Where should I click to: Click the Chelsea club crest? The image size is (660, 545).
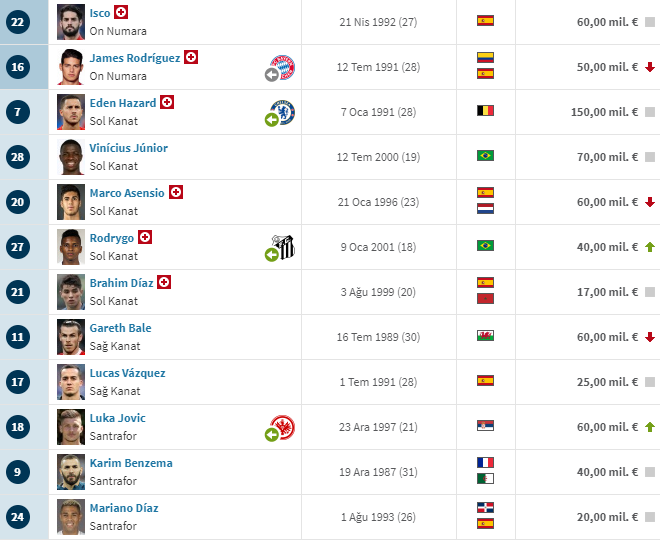tap(282, 112)
